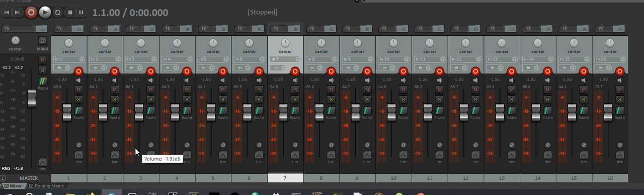This screenshot has height=195, width=644.
Task: Invert phase on track 1
Action: click(78, 145)
